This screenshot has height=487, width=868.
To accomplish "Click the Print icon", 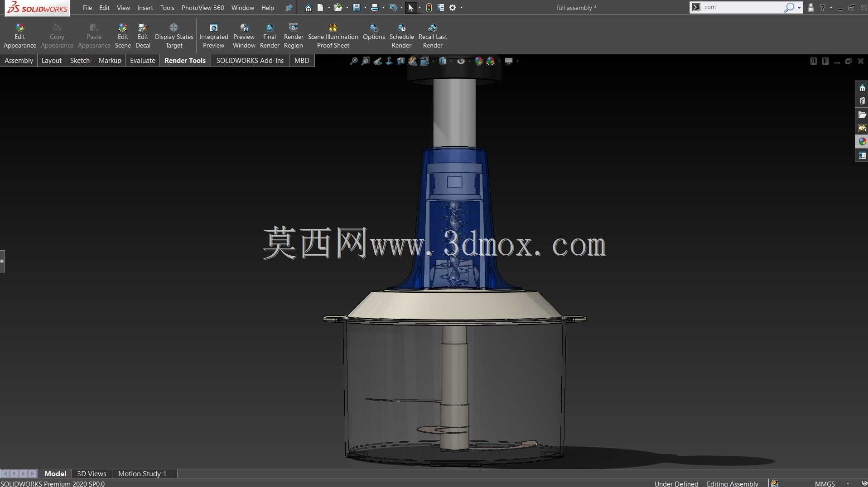I will coord(375,8).
